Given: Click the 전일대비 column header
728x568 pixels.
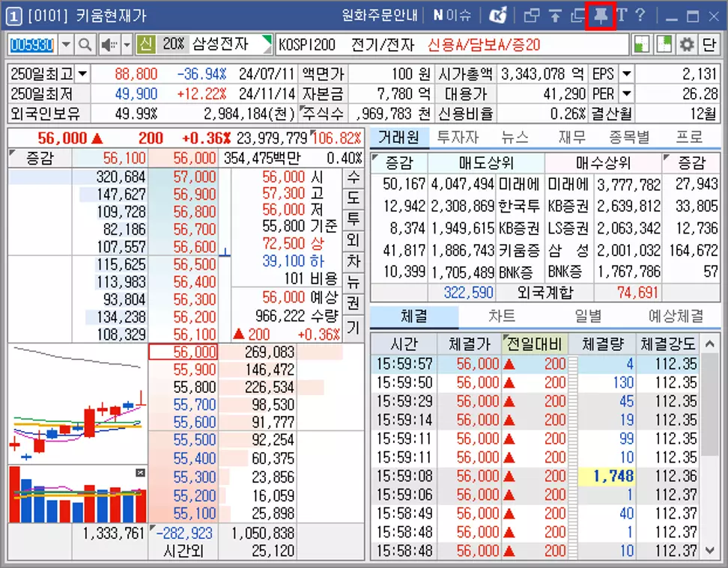Looking at the screenshot, I should 535,343.
